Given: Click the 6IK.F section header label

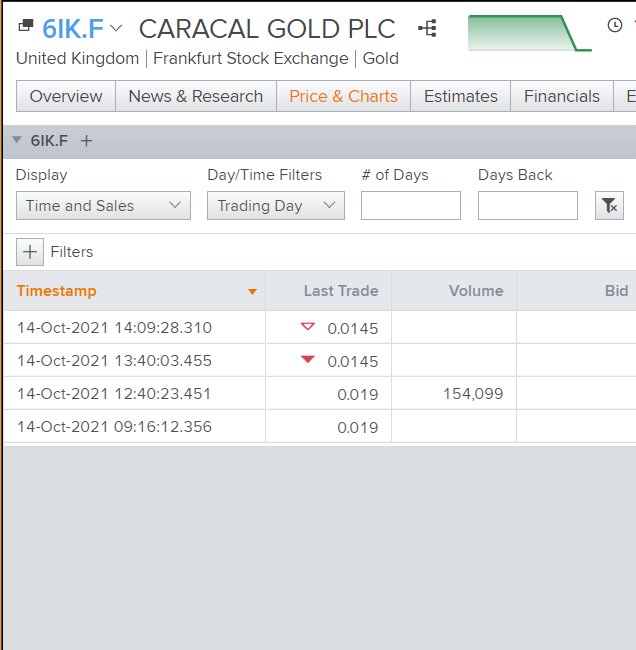Looking at the screenshot, I should pos(49,141).
